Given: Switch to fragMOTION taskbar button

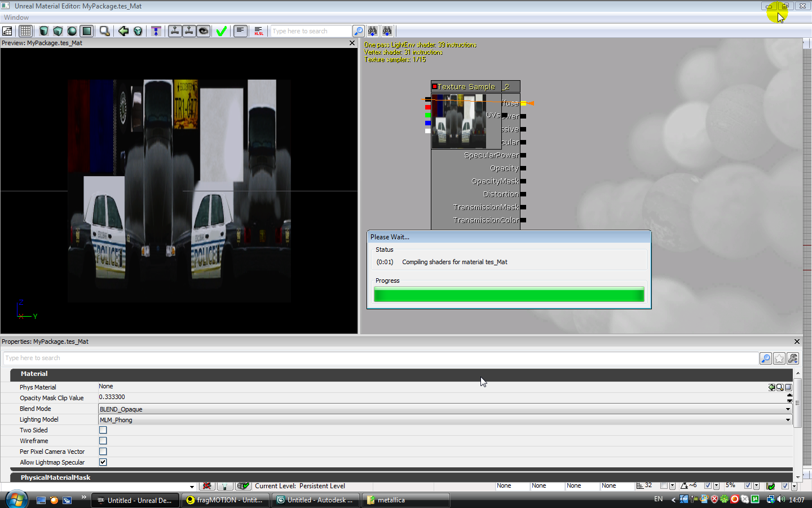Looking at the screenshot, I should [226, 500].
